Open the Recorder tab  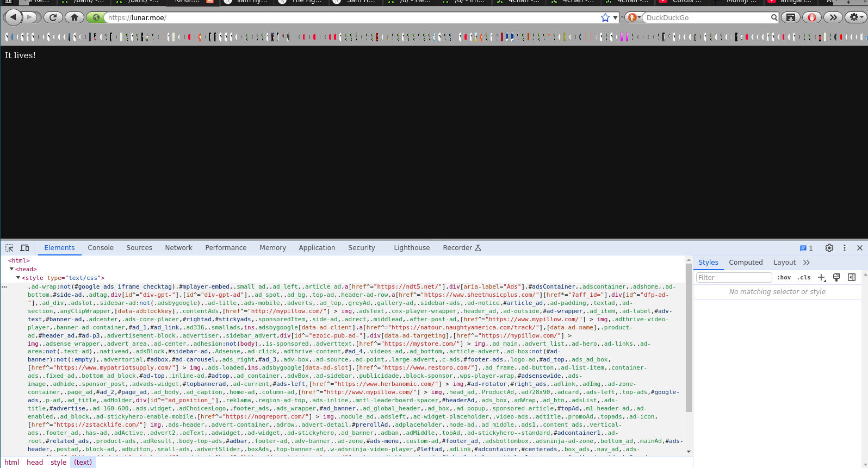462,248
